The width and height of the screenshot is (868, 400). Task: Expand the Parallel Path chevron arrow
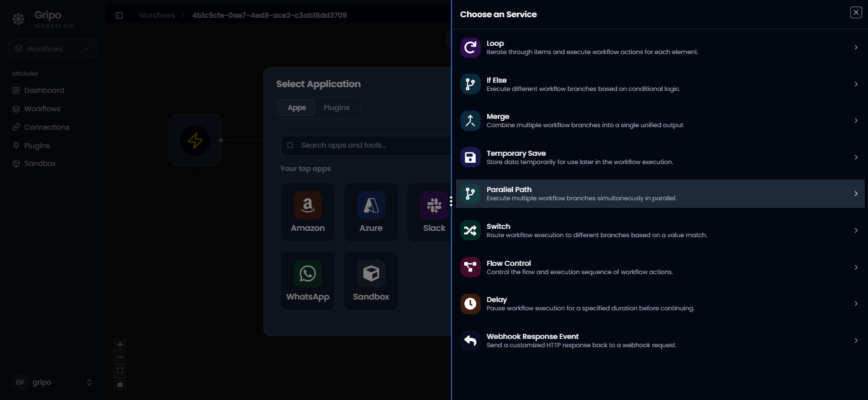[x=856, y=194]
